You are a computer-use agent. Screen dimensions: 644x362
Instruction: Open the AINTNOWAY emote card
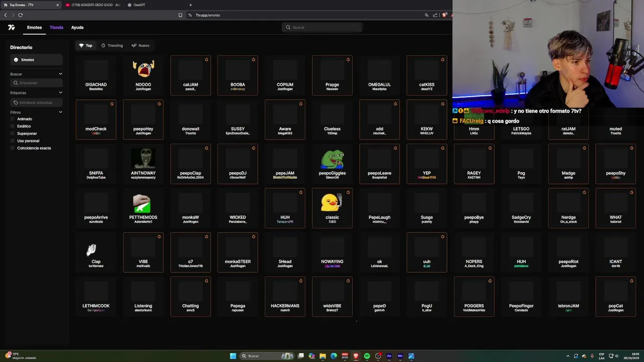click(143, 164)
